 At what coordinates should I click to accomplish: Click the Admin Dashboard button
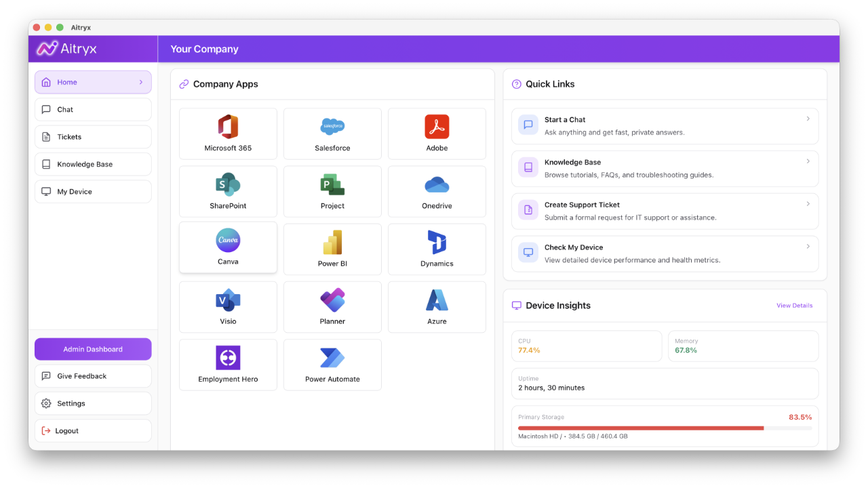click(x=93, y=349)
